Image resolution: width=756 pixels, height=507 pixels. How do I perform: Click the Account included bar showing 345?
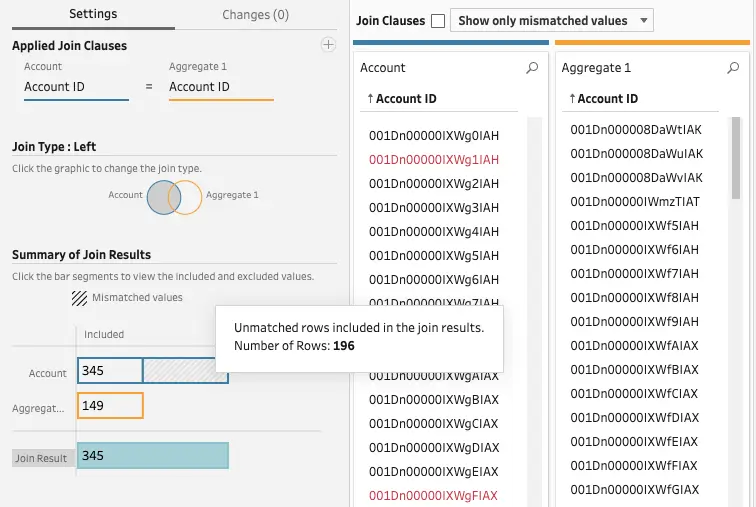(110, 371)
